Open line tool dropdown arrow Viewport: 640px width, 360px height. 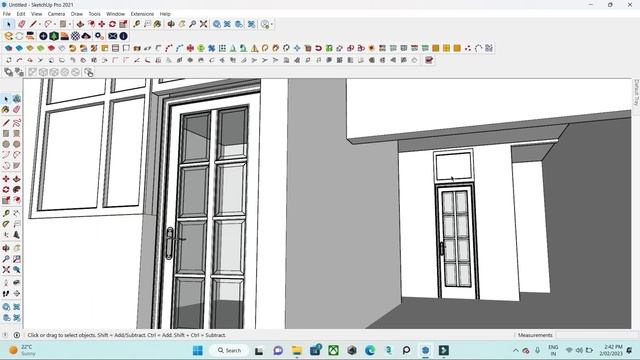40,24
